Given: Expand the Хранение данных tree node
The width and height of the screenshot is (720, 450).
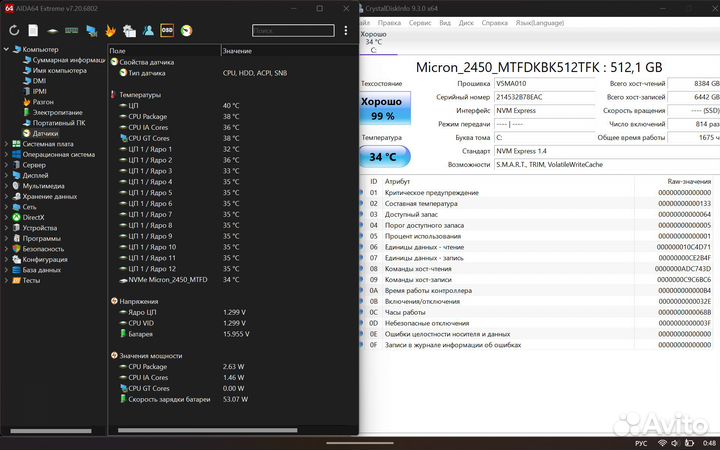Looking at the screenshot, I should point(6,196).
